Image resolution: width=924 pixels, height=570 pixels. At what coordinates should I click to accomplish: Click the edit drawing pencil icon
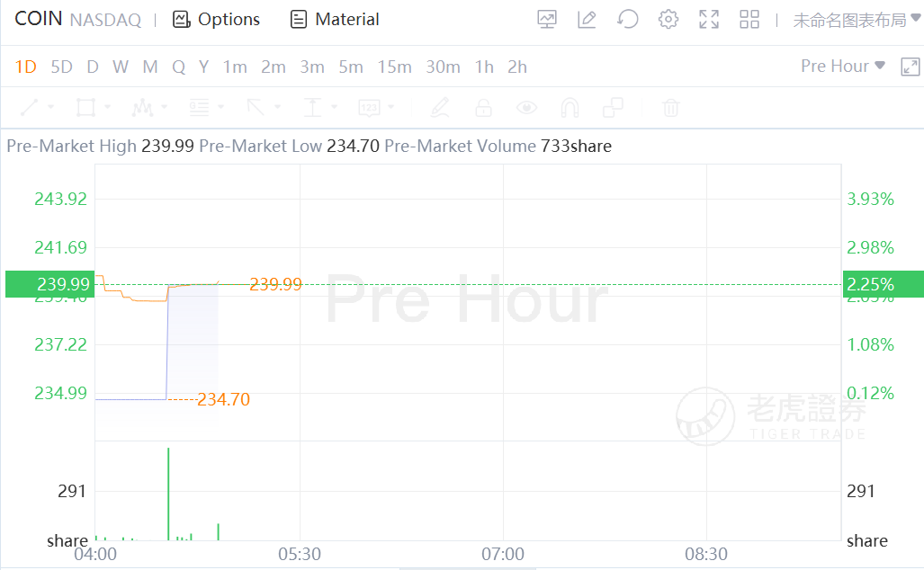tap(587, 19)
